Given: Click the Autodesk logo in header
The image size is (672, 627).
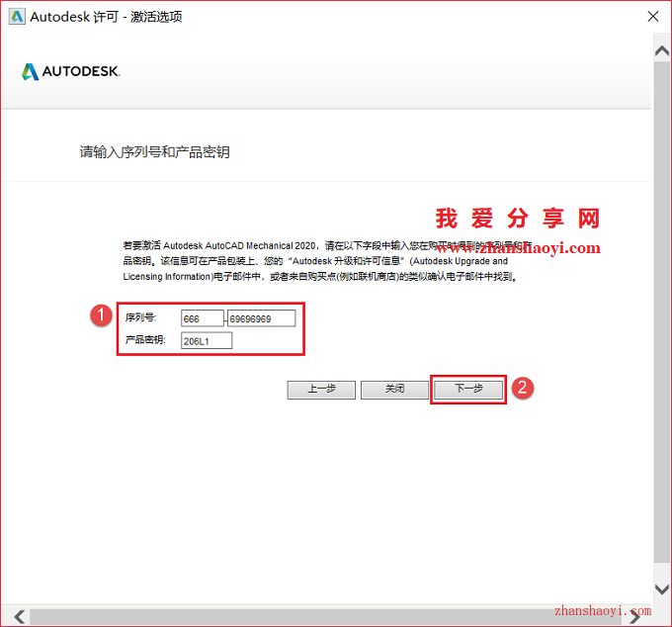Looking at the screenshot, I should (x=71, y=71).
